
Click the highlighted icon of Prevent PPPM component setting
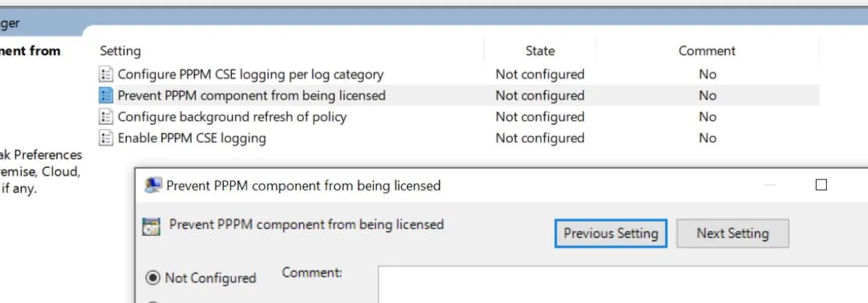pyautogui.click(x=106, y=95)
